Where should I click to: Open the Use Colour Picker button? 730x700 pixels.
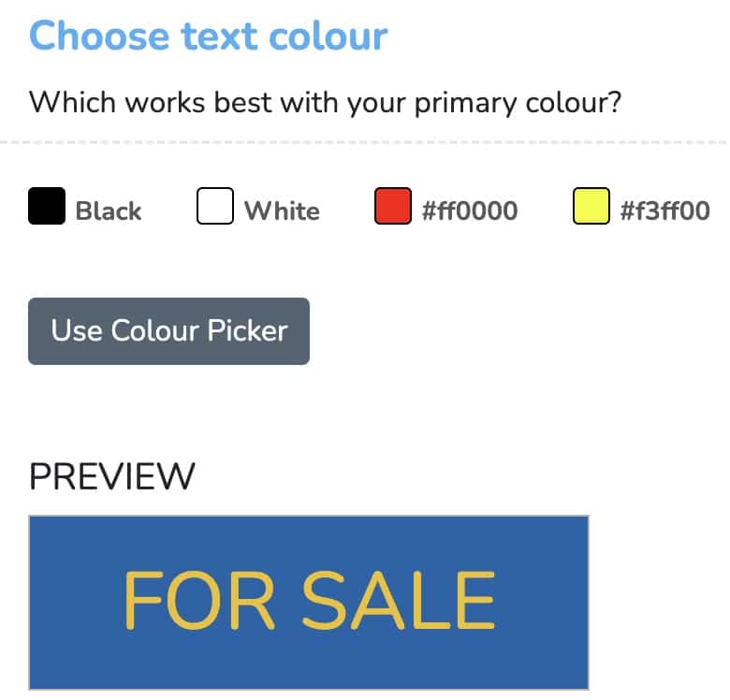[169, 331]
